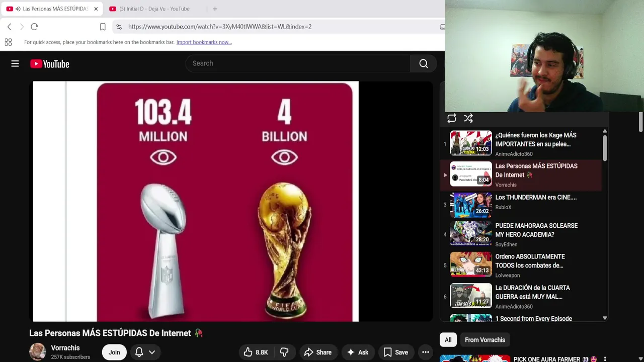The image size is (644, 362).
Task: Click the 8.8K like count
Action: pyautogui.click(x=262, y=352)
